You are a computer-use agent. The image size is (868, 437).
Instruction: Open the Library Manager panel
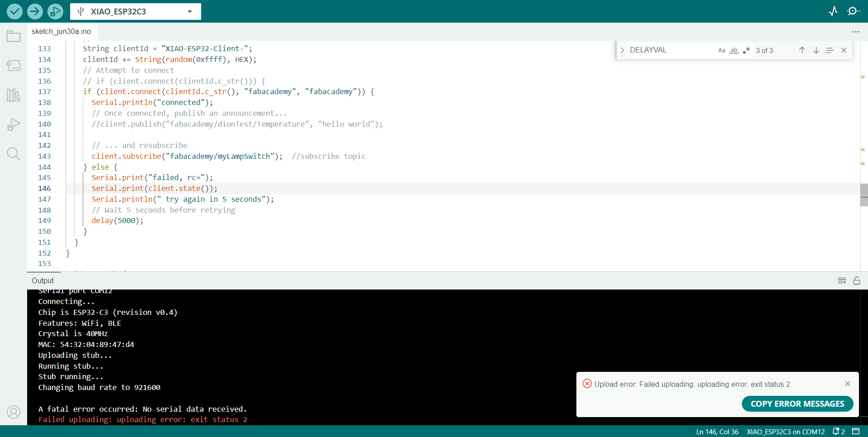coord(14,95)
